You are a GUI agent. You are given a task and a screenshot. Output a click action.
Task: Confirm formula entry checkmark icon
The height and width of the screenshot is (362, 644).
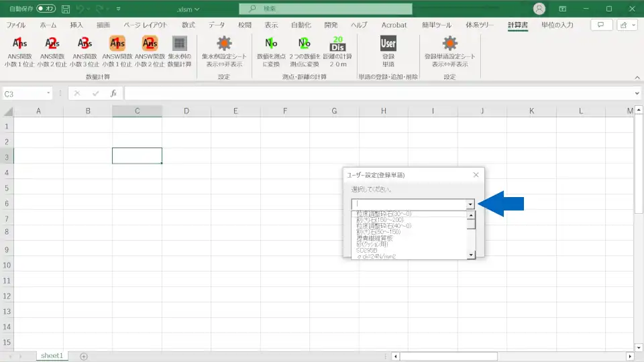[96, 94]
